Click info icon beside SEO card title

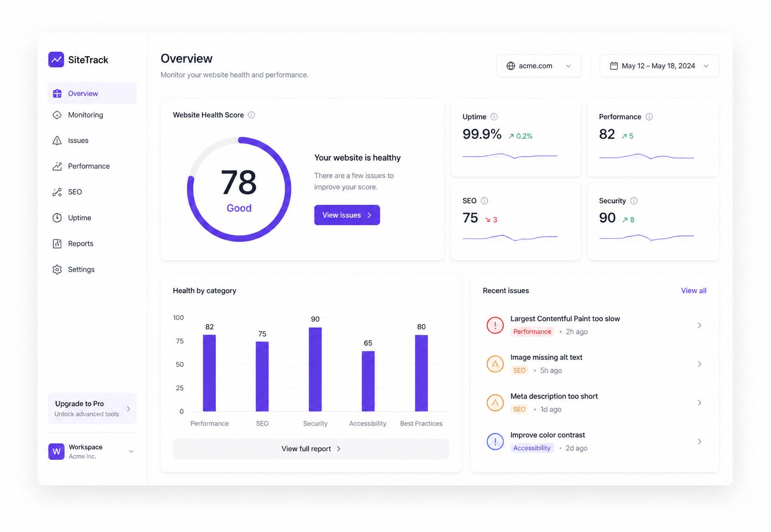484,200
